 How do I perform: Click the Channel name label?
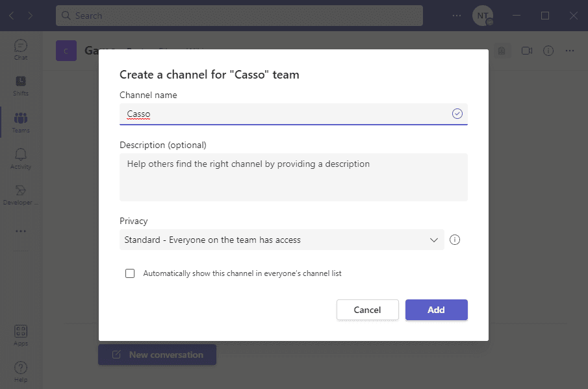(x=148, y=95)
